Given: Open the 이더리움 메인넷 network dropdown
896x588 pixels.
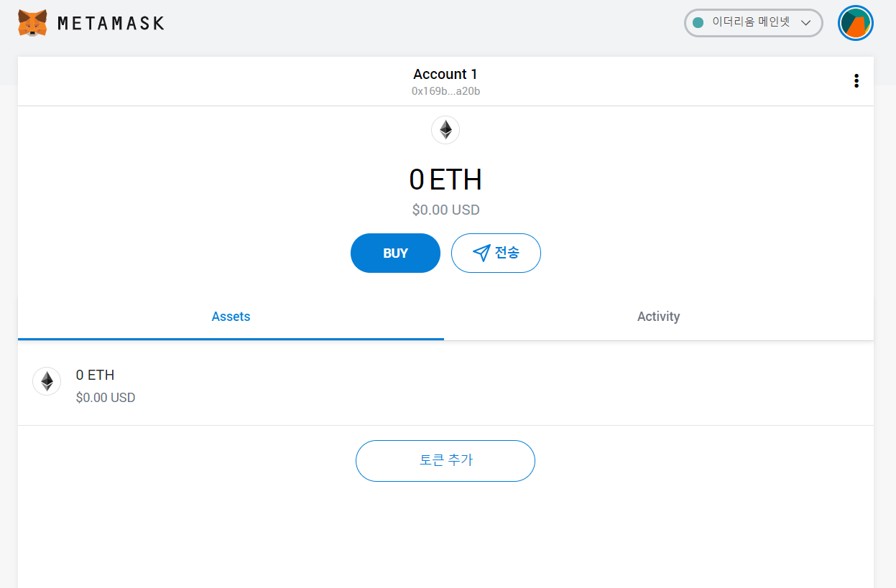Looking at the screenshot, I should point(753,23).
